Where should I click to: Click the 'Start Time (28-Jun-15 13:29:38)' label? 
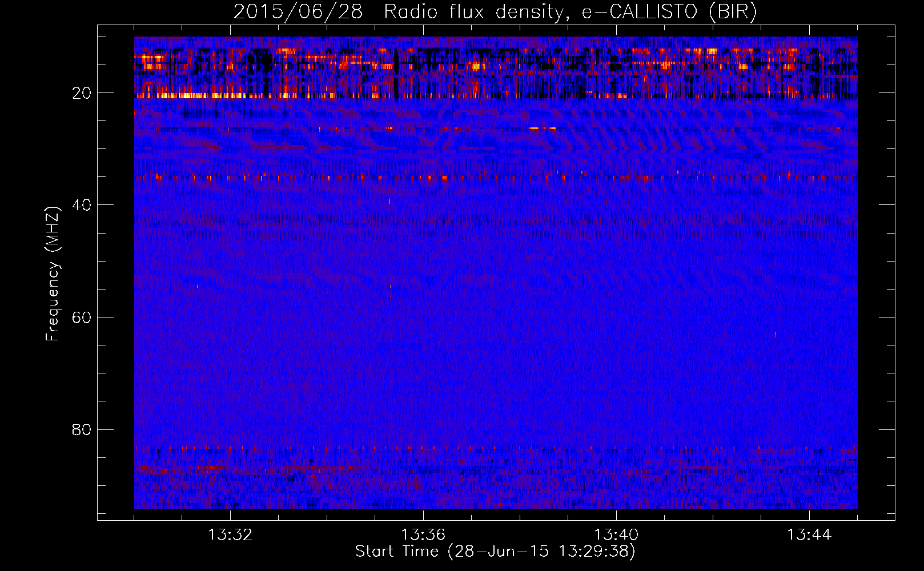click(x=495, y=552)
